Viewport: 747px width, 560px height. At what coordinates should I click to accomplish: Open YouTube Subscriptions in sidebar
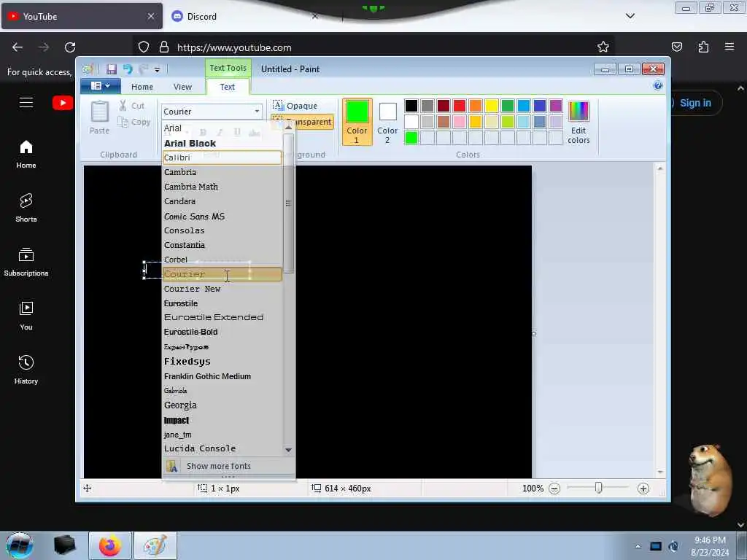(x=26, y=262)
